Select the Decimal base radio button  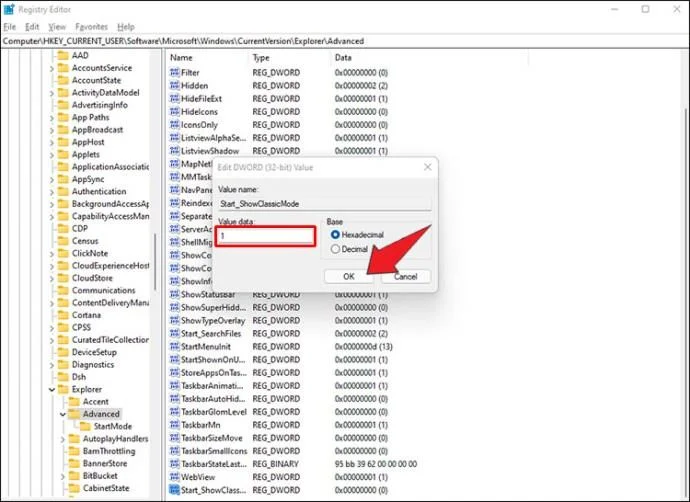coord(335,249)
